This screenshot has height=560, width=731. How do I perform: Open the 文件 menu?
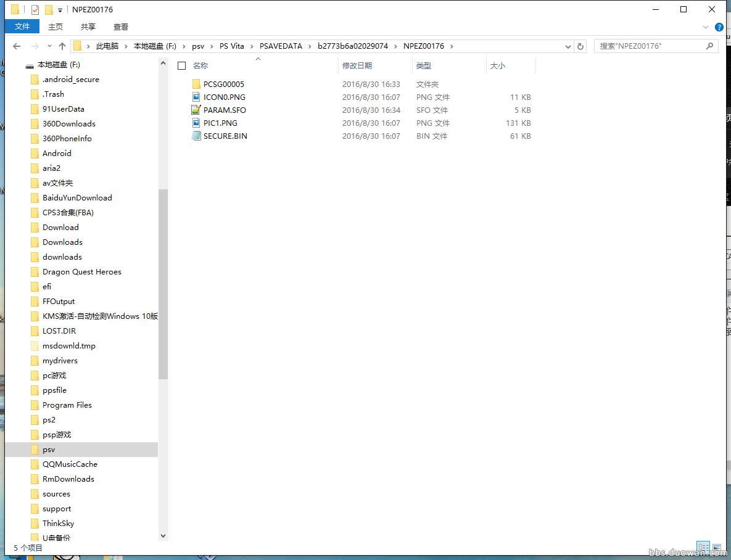click(x=22, y=27)
